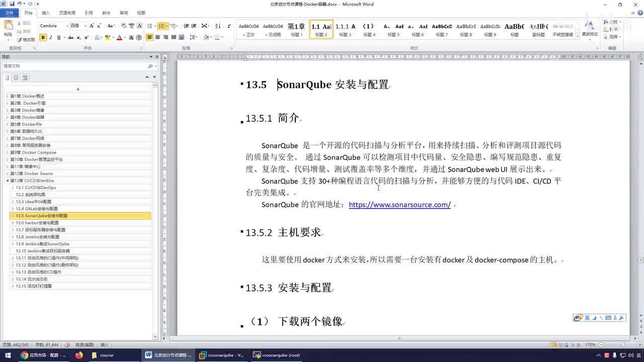Click the Windows Start button
Viewport: 644px width, 362px height.
coord(8,355)
